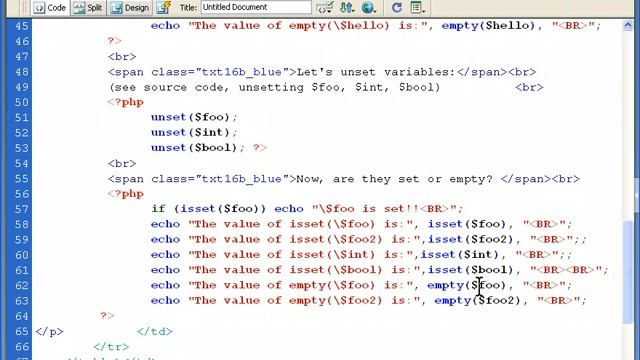Click line number 45 in the gutter
The height and width of the screenshot is (360, 640).
22,26
